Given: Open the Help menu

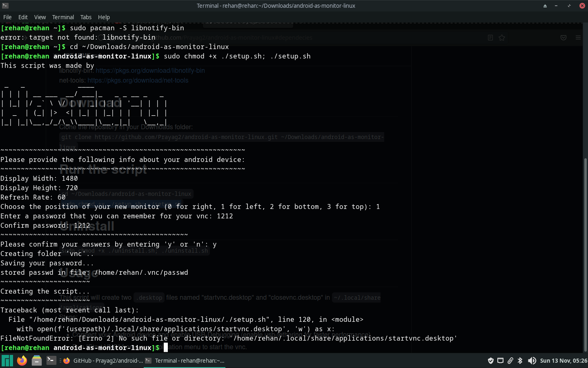Looking at the screenshot, I should tap(104, 17).
